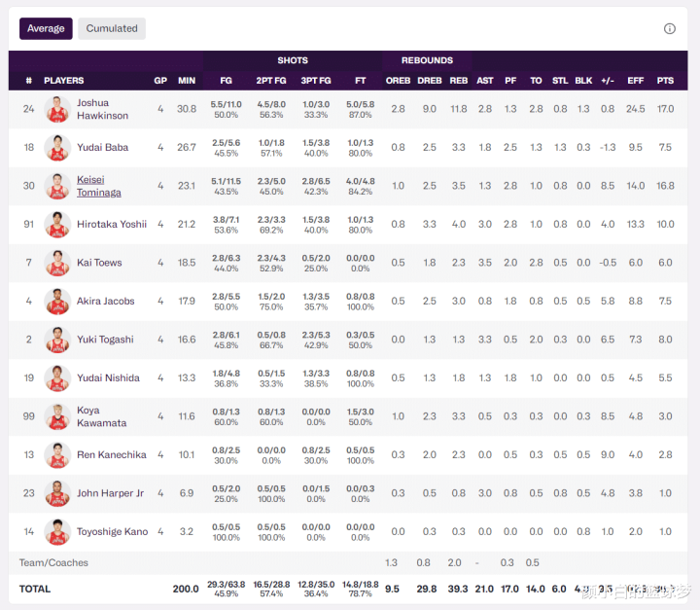This screenshot has width=700, height=610.
Task: Sort by REB column header
Action: [459, 81]
